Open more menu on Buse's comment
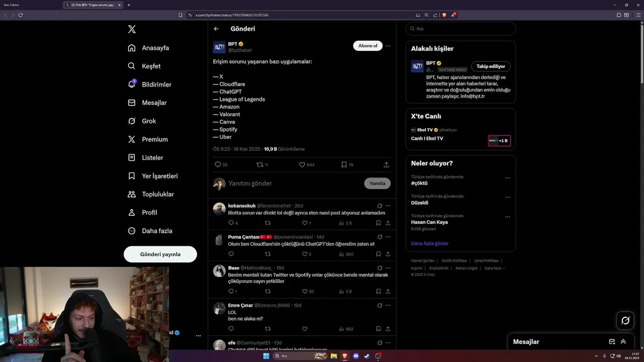Screen dimensions: 644x362 pos(388,268)
